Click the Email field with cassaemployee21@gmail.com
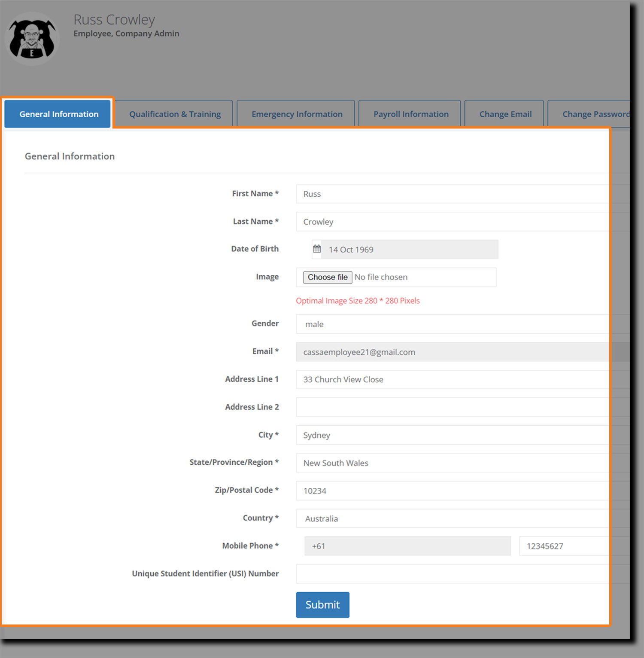Image resolution: width=644 pixels, height=658 pixels. [x=463, y=352]
